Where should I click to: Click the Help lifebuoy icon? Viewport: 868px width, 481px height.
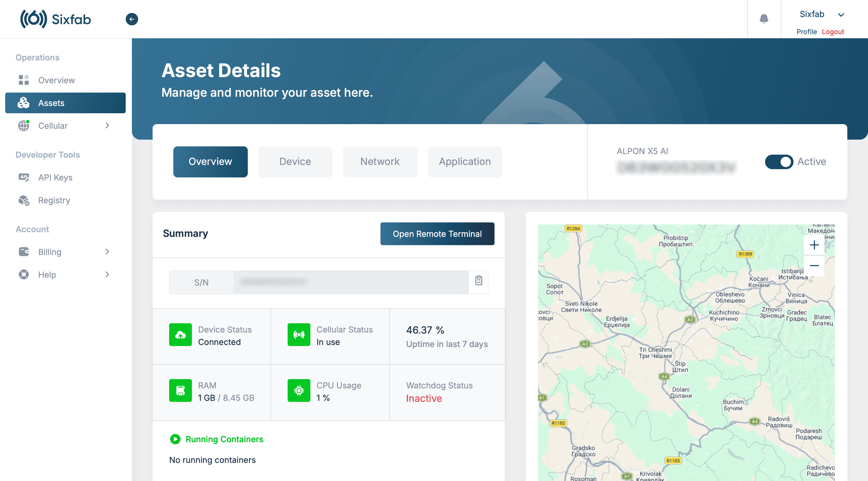tap(24, 275)
